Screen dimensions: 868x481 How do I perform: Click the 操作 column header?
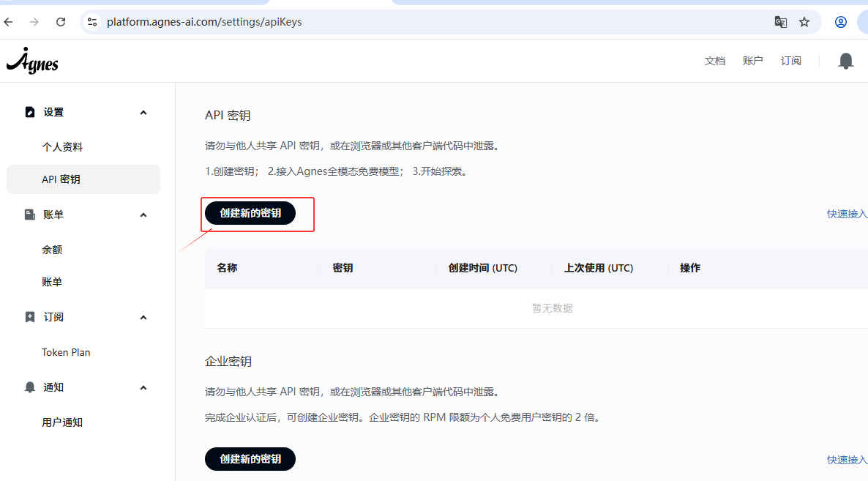click(x=689, y=268)
